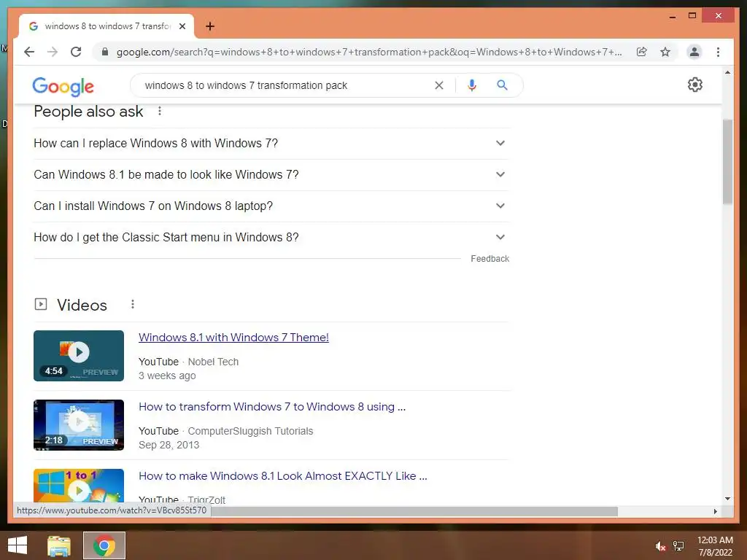Screen dimensions: 747x560
Task: Play the '1 to 1' video thumbnail
Action: (x=79, y=485)
